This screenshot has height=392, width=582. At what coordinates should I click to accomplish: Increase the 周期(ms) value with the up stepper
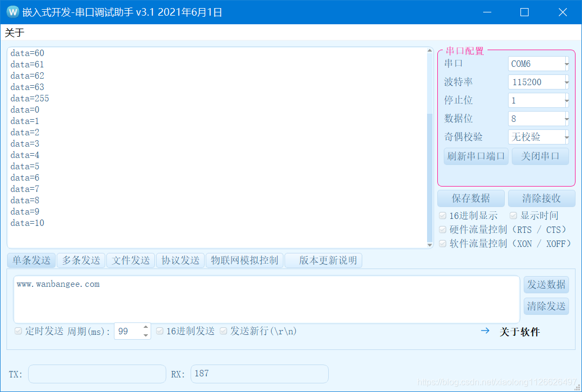145,327
